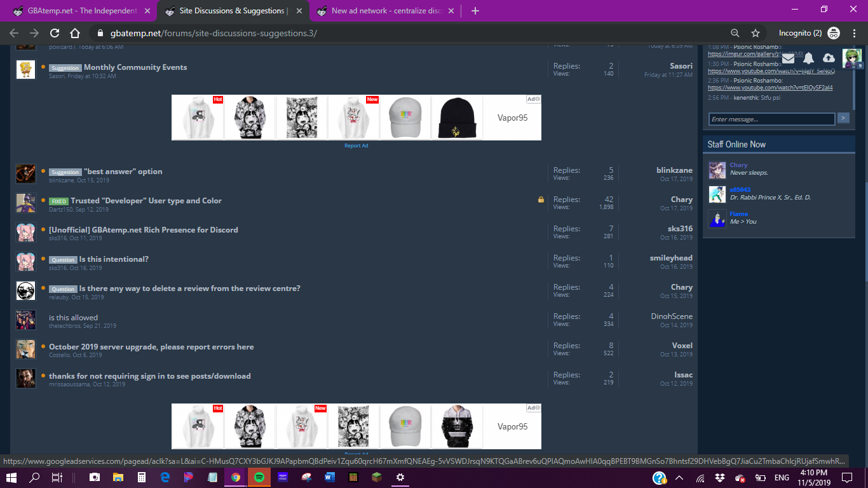
Task: Open the YouTube link posted at 2:36 PM
Action: (770, 88)
